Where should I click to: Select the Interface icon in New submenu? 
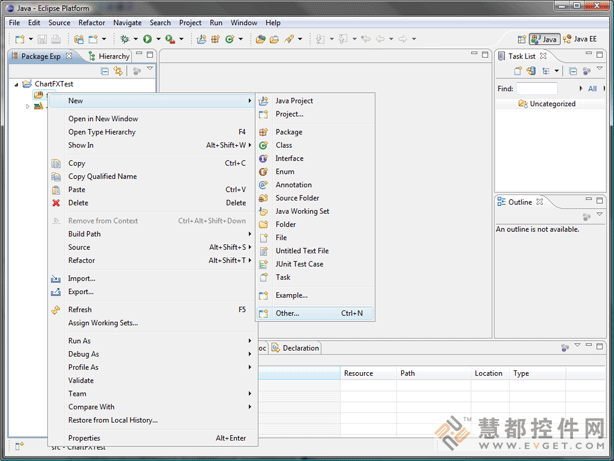point(264,159)
